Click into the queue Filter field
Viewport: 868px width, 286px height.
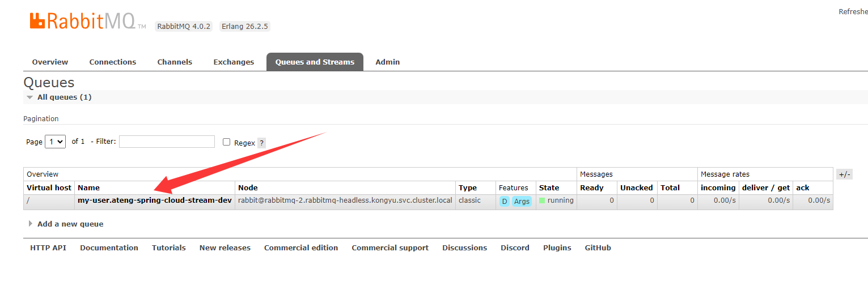click(167, 142)
